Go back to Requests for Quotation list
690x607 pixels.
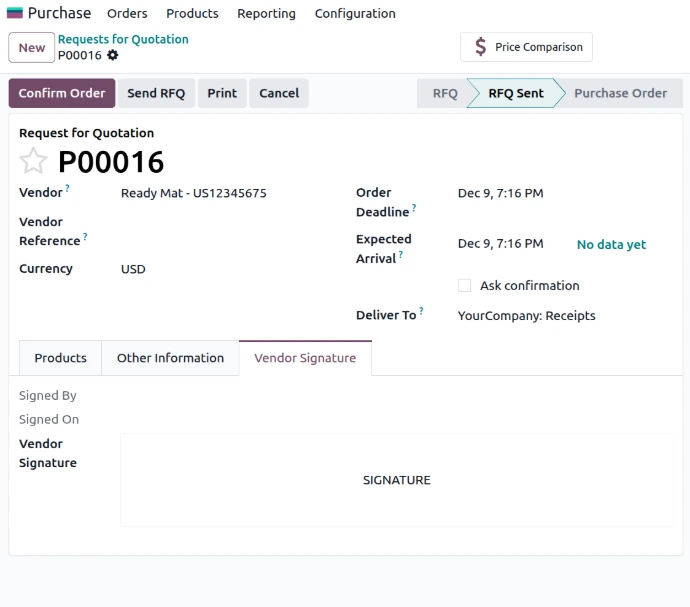[123, 39]
